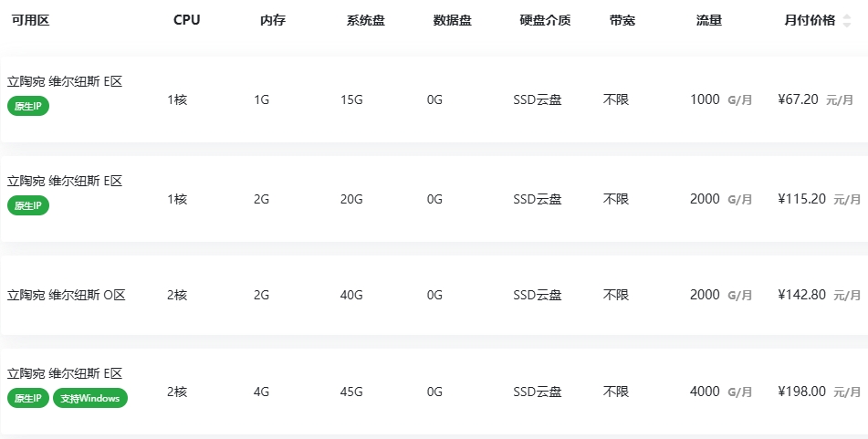The height and width of the screenshot is (439, 868).
Task: Click 原生IP badge in second row
Action: (28, 205)
